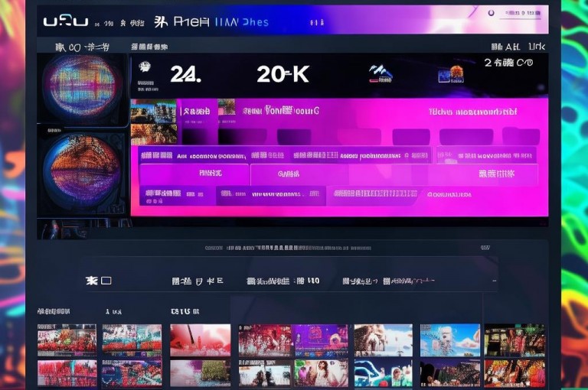
Task: Click the small circle icon beside the search field
Action: [491, 13]
